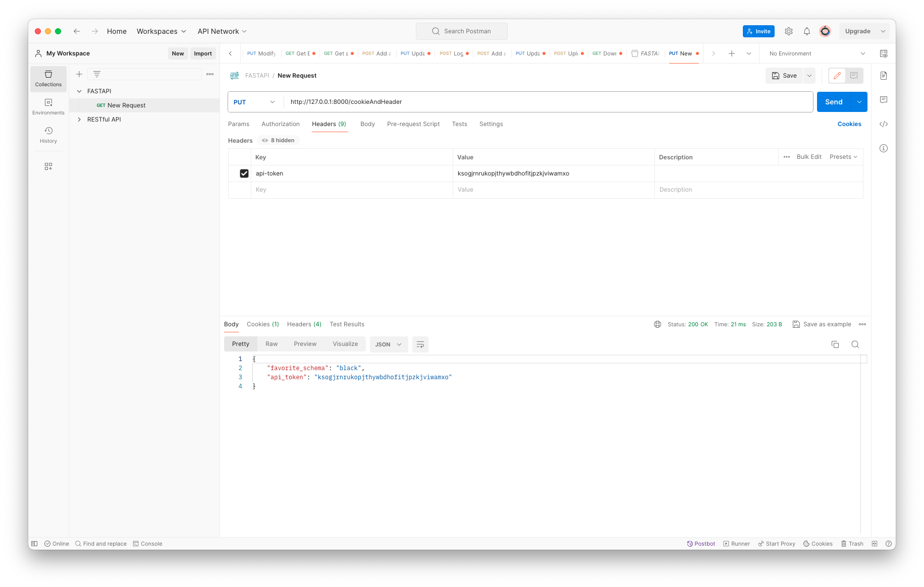Open the No Environment selector
The image size is (924, 587).
[817, 53]
